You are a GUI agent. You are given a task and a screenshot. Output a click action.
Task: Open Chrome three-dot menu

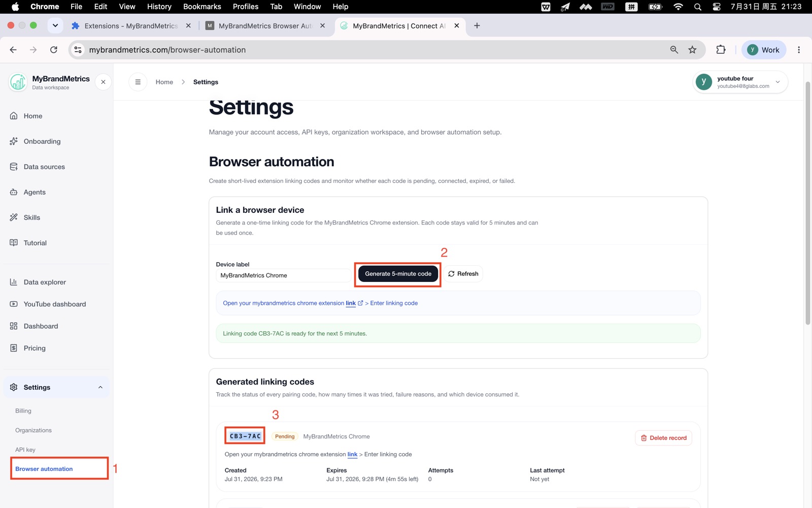coord(799,50)
